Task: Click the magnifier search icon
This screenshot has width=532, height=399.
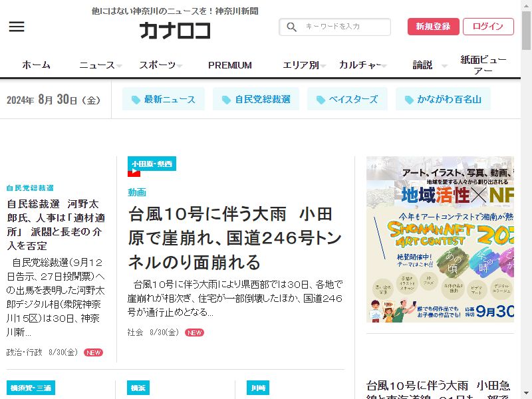Action: click(x=291, y=27)
